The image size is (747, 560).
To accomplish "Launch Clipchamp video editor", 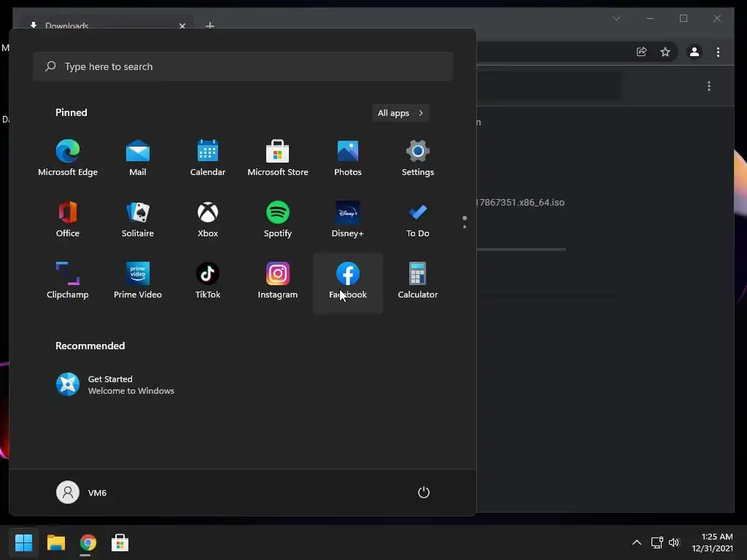I will [x=68, y=281].
